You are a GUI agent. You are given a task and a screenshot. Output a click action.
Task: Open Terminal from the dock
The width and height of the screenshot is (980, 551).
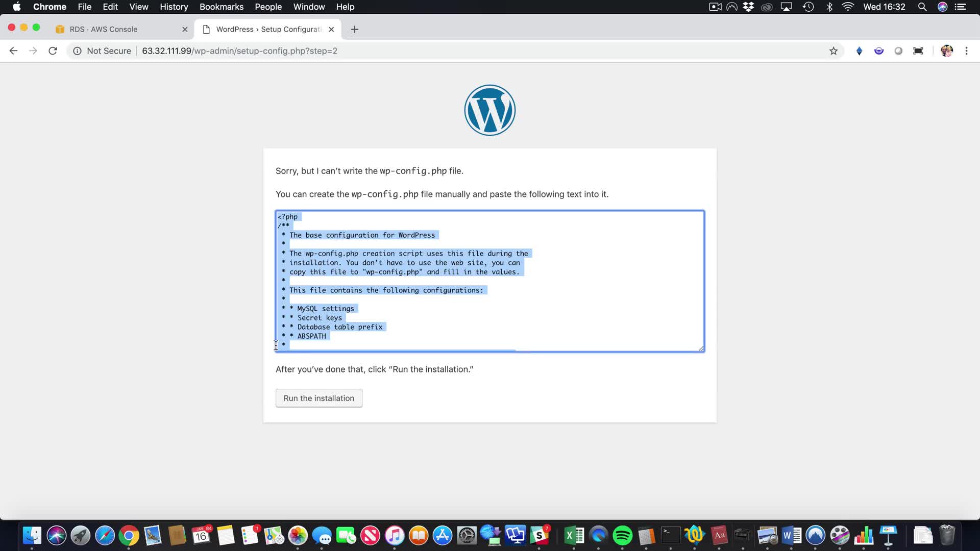click(670, 535)
